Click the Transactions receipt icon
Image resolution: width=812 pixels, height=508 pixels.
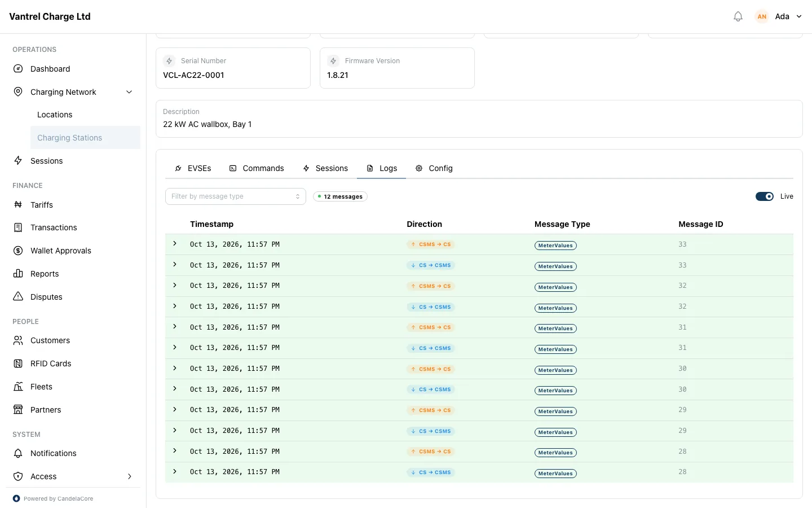(18, 227)
